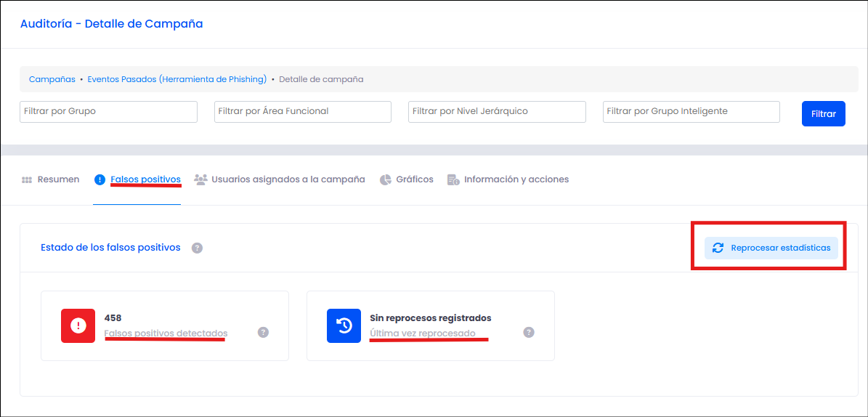This screenshot has height=417, width=868.
Task: Click the Última vez reprocesado label
Action: pos(422,333)
